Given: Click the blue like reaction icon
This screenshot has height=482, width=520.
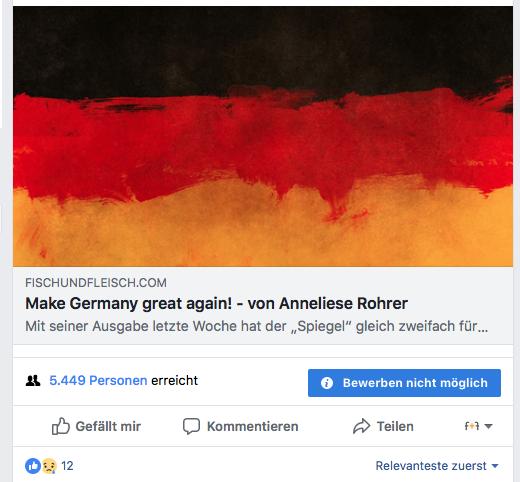Looking at the screenshot, I should pos(33,466).
